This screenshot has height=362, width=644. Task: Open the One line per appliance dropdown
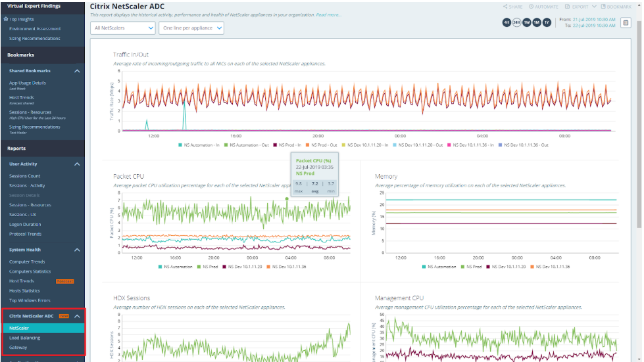click(x=191, y=28)
